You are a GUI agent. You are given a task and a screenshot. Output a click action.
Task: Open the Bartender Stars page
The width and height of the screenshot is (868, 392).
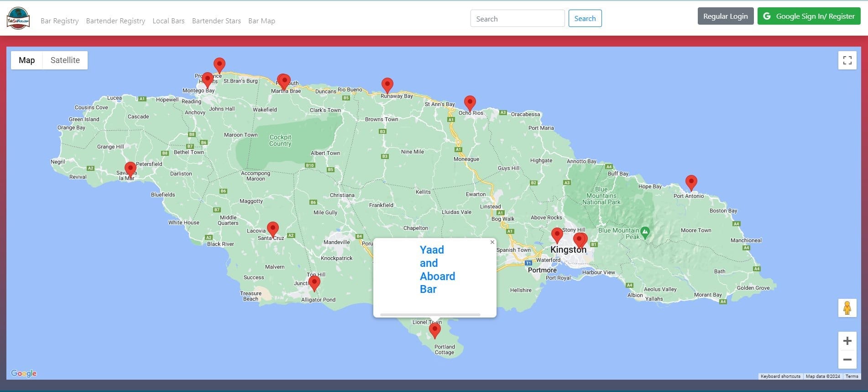(216, 21)
